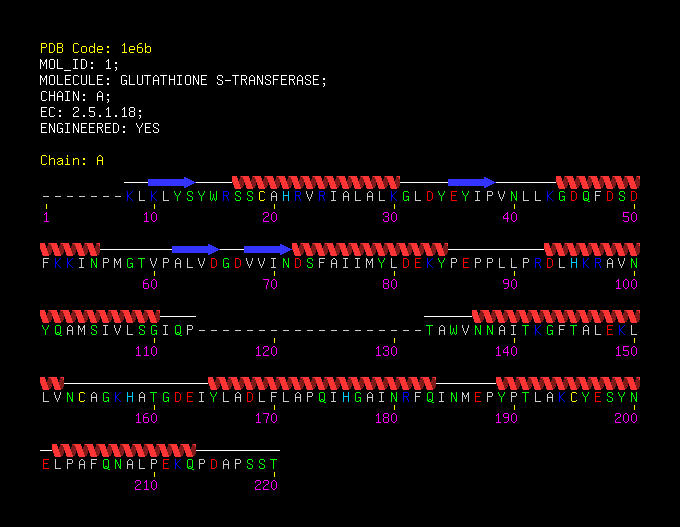This screenshot has height=527, width=680.
Task: Click red helix above residues 20 to 30
Action: tap(316, 182)
